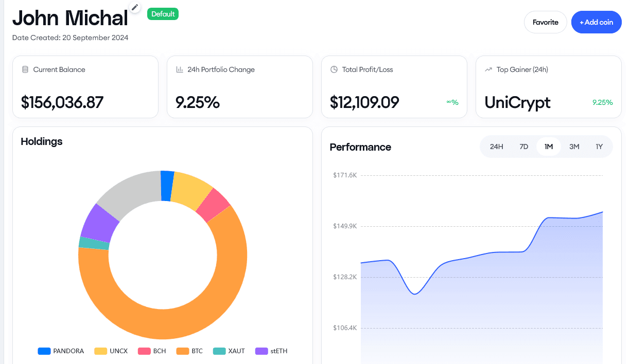Select the 7D performance range
The width and height of the screenshot is (630, 364).
[x=523, y=147]
